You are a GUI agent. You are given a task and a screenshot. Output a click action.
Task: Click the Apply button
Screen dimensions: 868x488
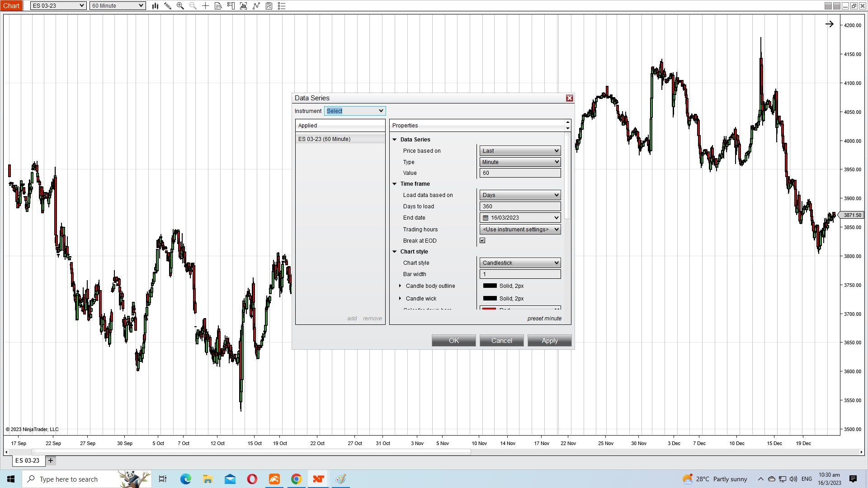pos(549,341)
